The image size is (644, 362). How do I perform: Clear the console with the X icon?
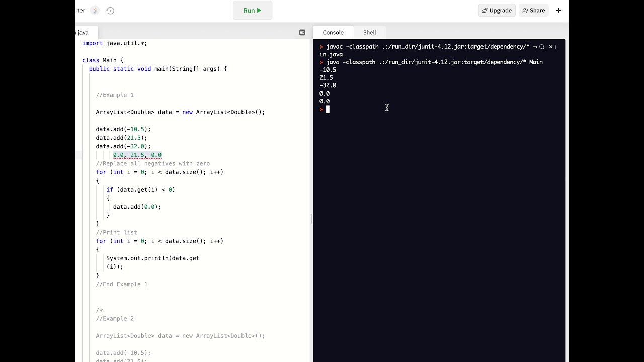click(x=551, y=47)
